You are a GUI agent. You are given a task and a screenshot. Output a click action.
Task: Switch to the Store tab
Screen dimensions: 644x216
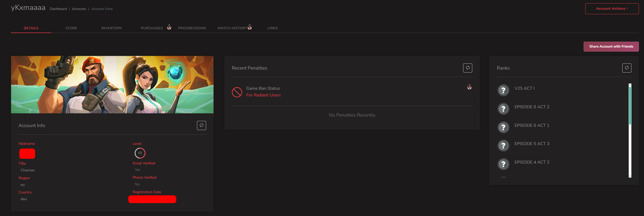point(71,28)
